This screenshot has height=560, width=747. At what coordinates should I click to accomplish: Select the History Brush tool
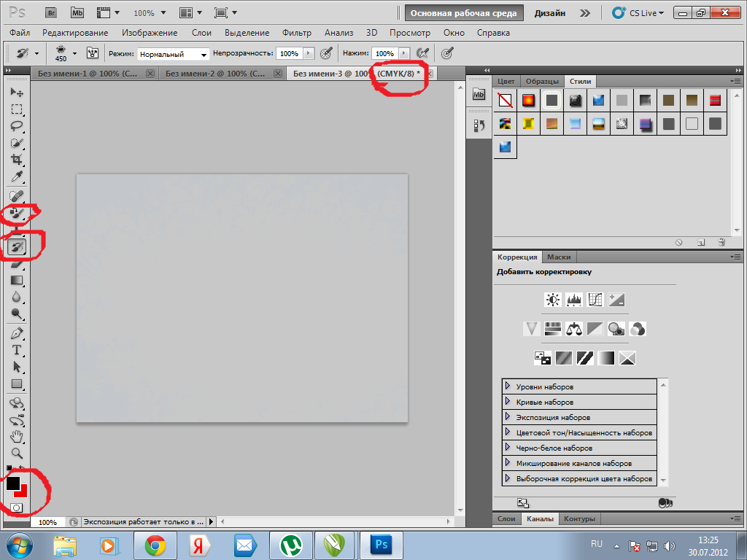[17, 247]
